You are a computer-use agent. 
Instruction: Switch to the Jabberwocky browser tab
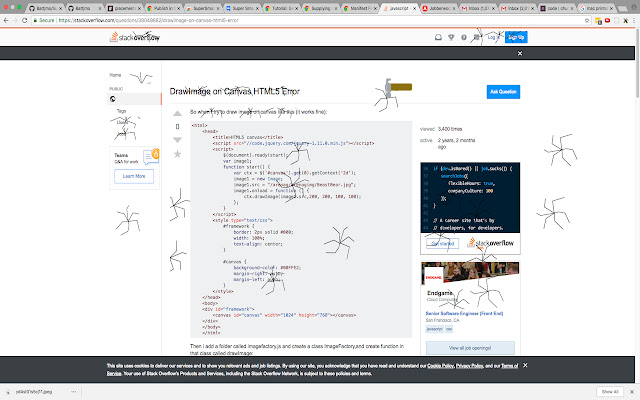(x=439, y=8)
